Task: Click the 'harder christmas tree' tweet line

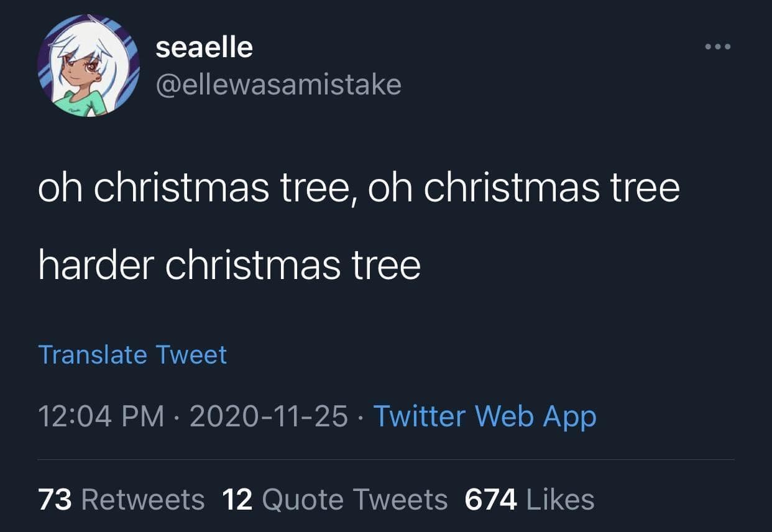Action: [229, 265]
